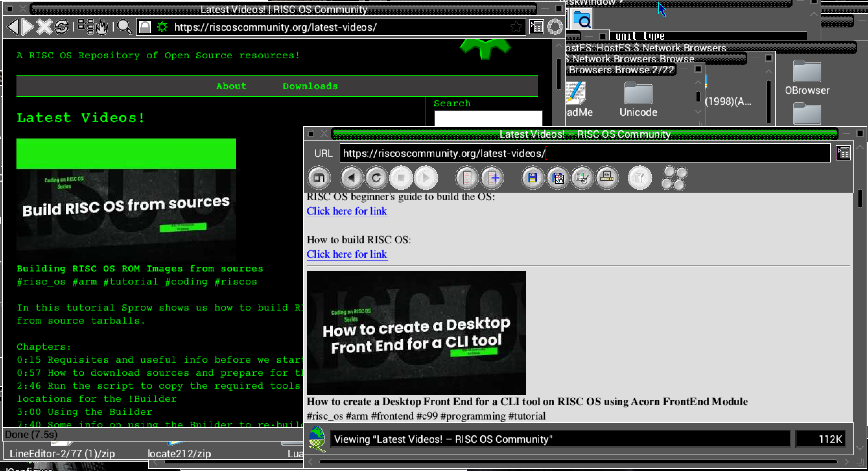Image resolution: width=868 pixels, height=471 pixels.
Task: Click the Browse stop button
Action: point(401,178)
